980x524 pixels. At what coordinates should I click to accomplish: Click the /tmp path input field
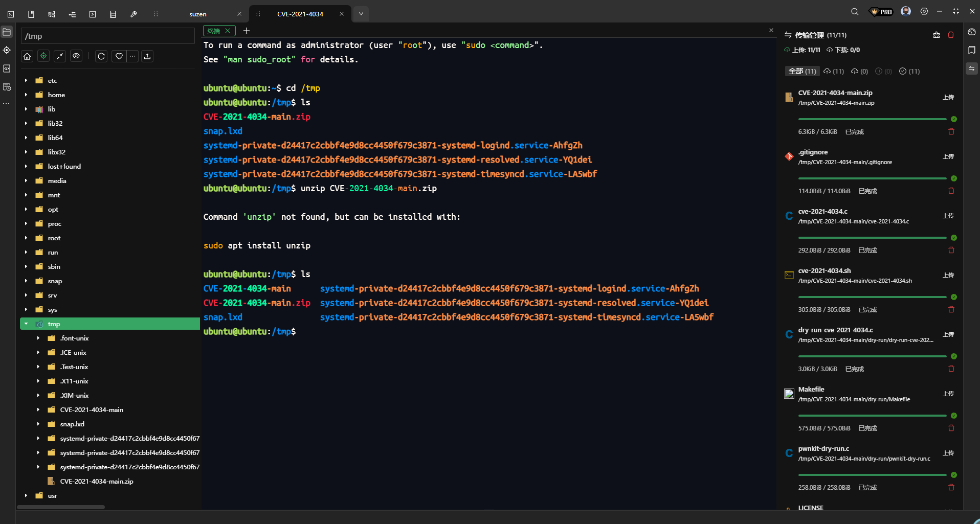(107, 36)
